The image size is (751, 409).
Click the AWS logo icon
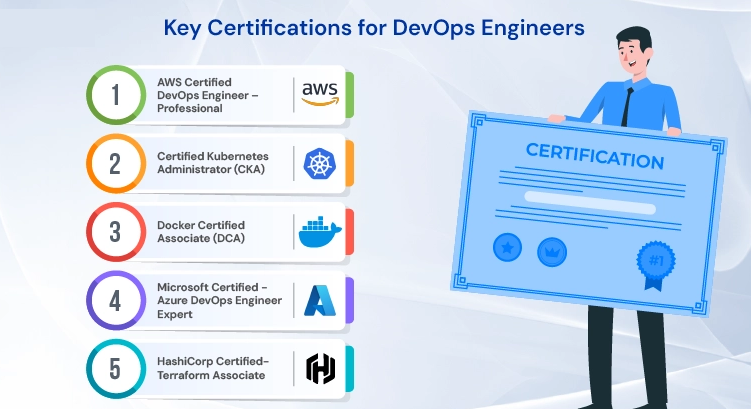click(319, 95)
